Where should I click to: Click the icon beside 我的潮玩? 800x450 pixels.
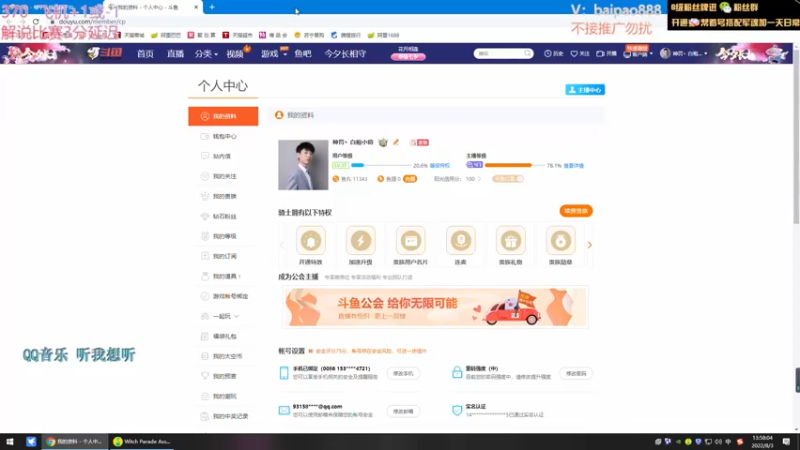(x=205, y=396)
